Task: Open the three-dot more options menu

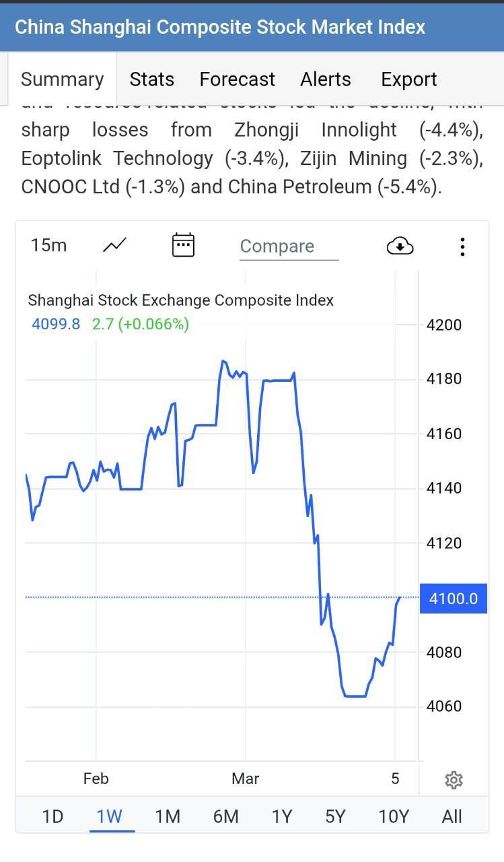Action: pos(462,246)
